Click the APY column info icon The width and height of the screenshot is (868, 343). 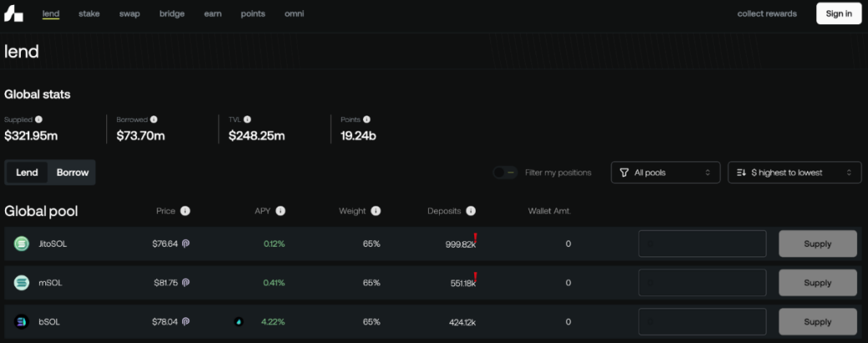281,212
